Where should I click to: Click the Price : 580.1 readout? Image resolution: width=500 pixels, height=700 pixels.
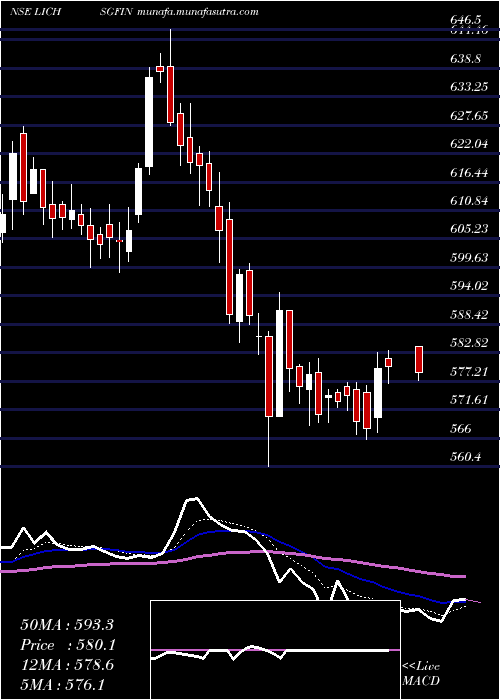coord(68,645)
